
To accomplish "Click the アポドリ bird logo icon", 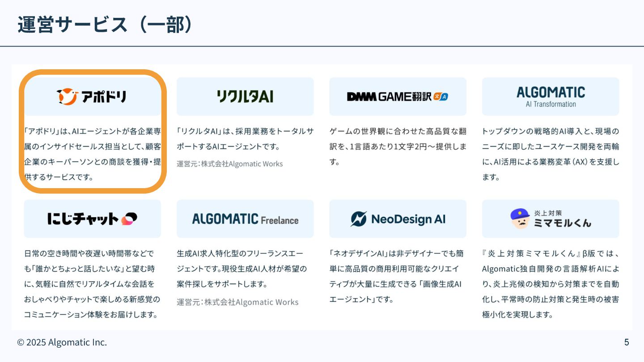I will tap(68, 97).
